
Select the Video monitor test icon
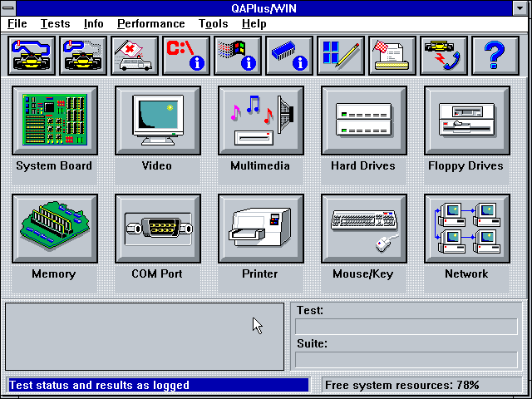tap(158, 121)
